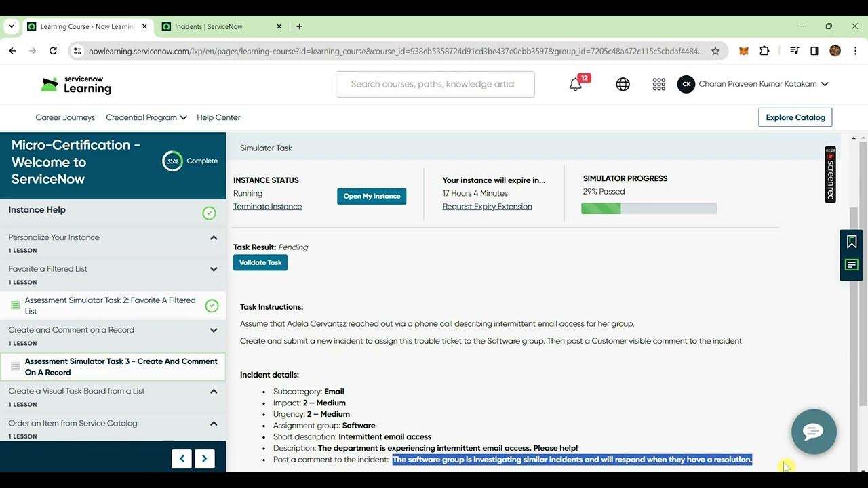Image resolution: width=868 pixels, height=488 pixels.
Task: Open the Credential Program dropdown
Action: (146, 117)
